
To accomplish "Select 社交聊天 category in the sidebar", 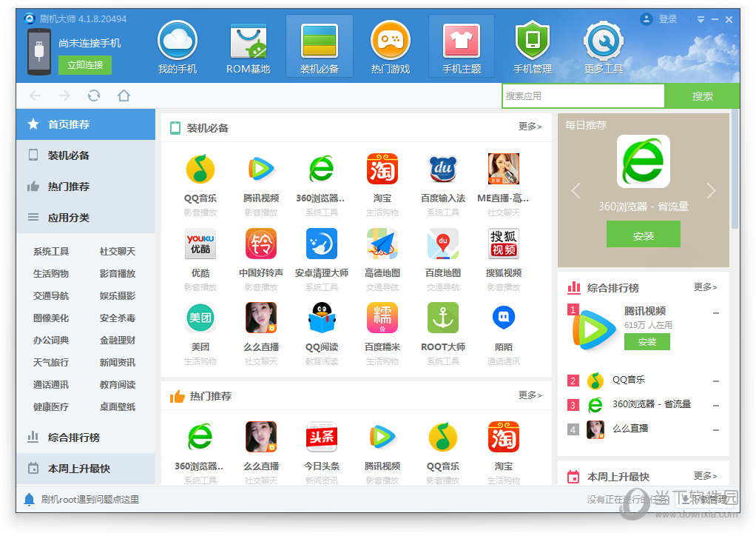I will coord(118,252).
